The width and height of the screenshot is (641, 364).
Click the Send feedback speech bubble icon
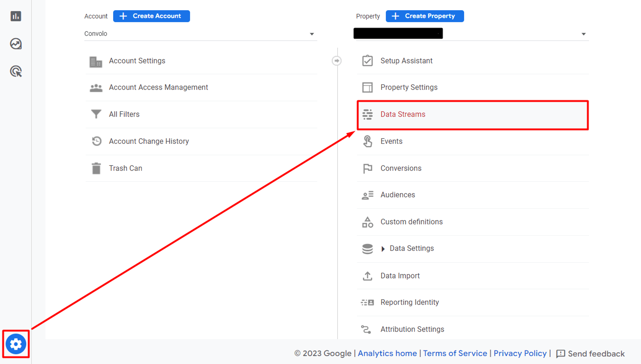561,354
